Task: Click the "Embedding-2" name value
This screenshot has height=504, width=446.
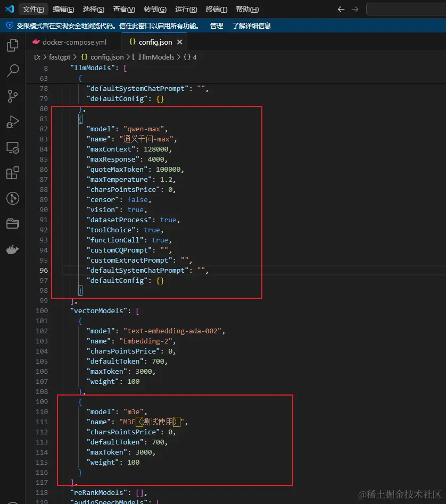Action: 146,341
